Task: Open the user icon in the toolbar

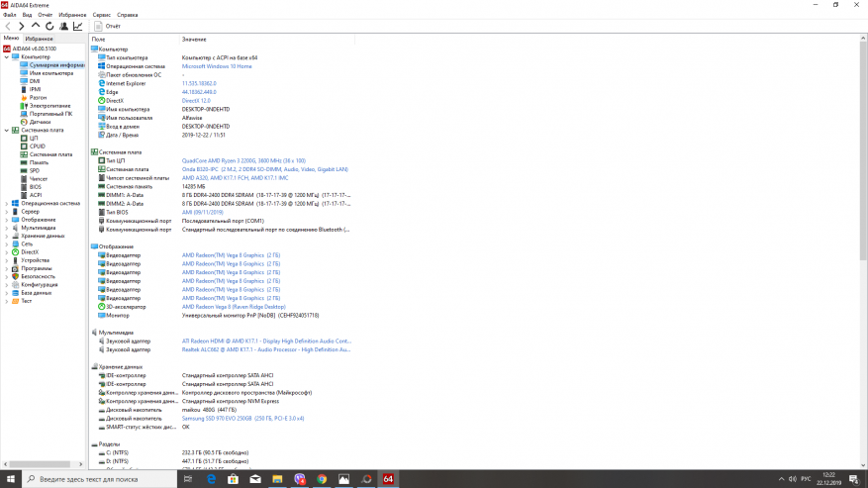Action: [63, 26]
